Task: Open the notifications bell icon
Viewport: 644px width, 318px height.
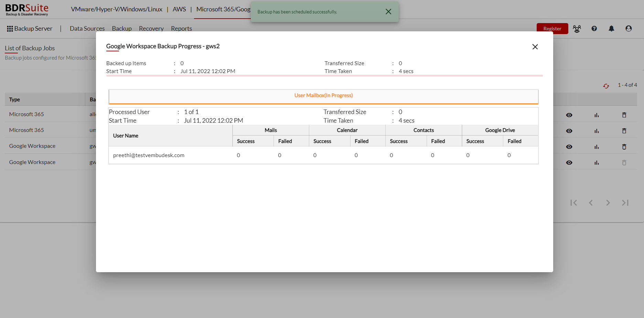Action: (611, 29)
